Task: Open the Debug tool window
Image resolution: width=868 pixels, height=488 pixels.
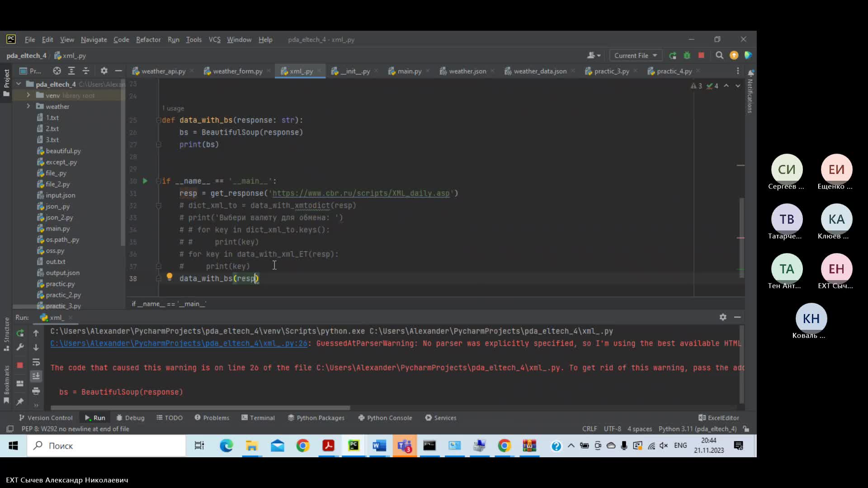Action: pos(130,418)
